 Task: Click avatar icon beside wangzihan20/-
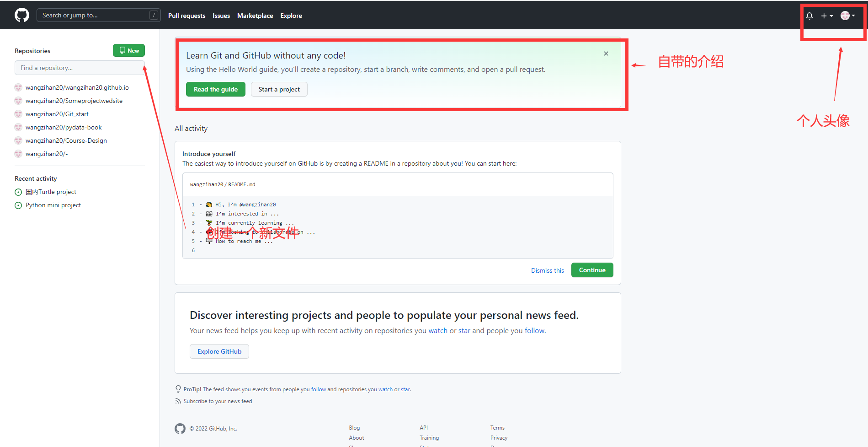18,154
